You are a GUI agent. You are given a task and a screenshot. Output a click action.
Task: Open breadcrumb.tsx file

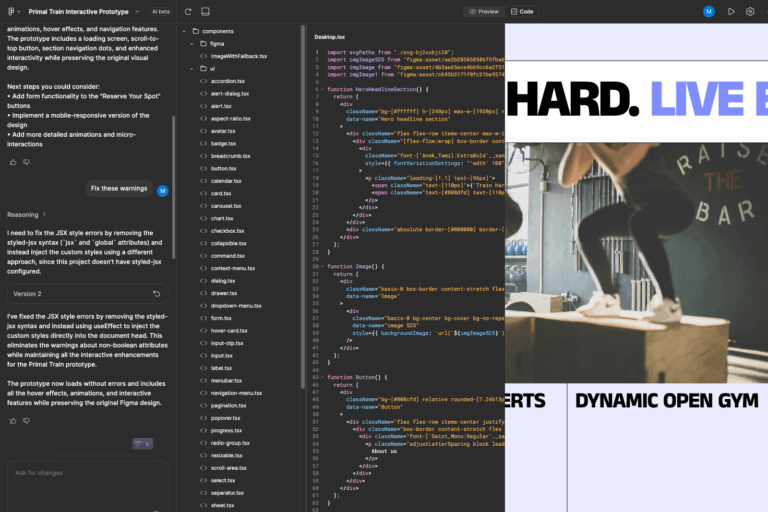[230, 156]
